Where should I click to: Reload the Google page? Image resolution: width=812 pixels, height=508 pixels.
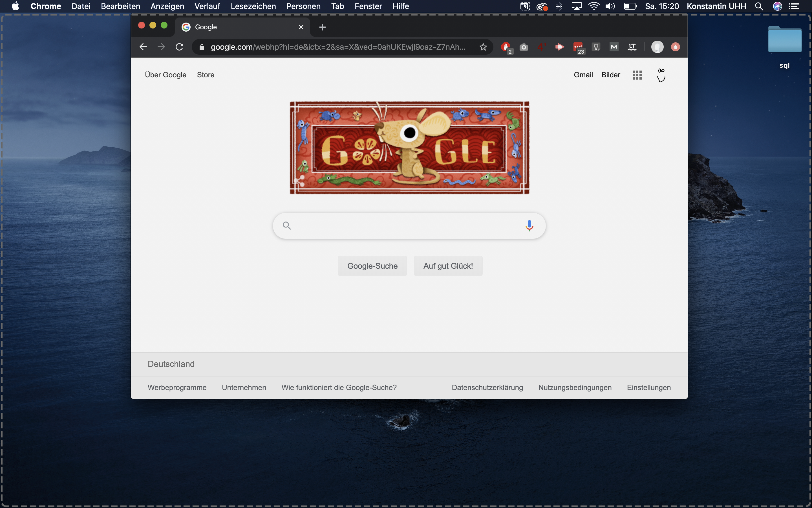[x=180, y=47]
